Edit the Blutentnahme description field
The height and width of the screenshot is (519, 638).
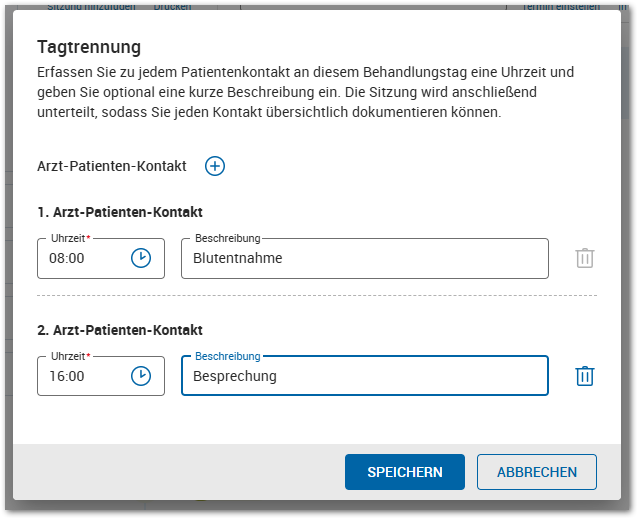pos(365,258)
